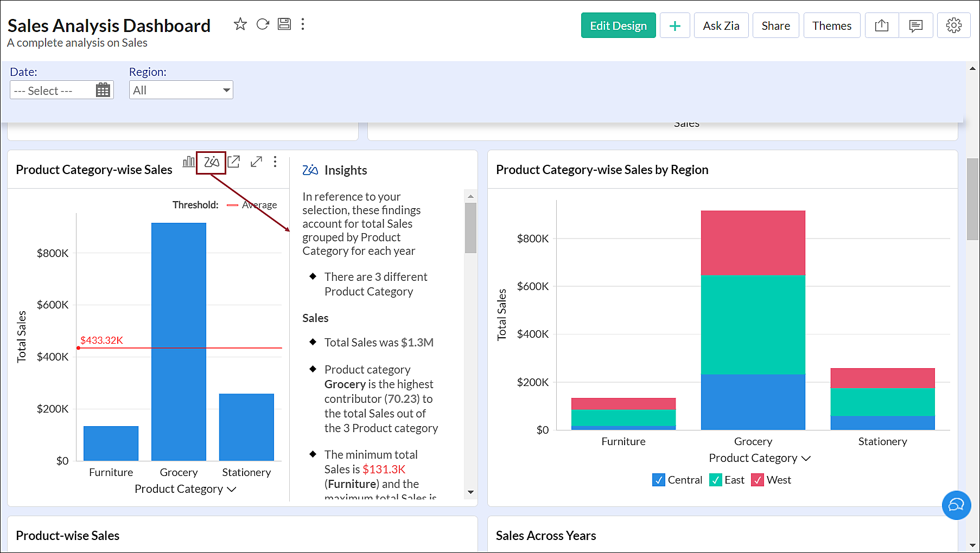This screenshot has height=553, width=980.
Task: Open more options menu of sales chart
Action: [275, 162]
